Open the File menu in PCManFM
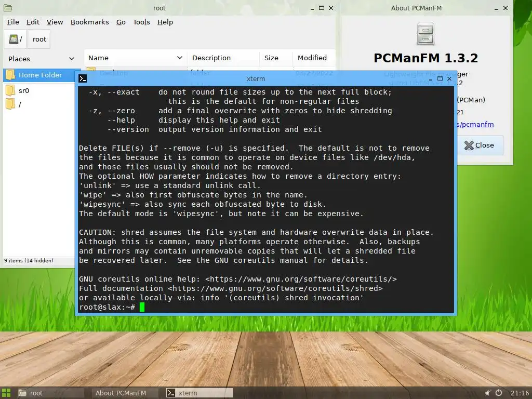 pyautogui.click(x=13, y=22)
